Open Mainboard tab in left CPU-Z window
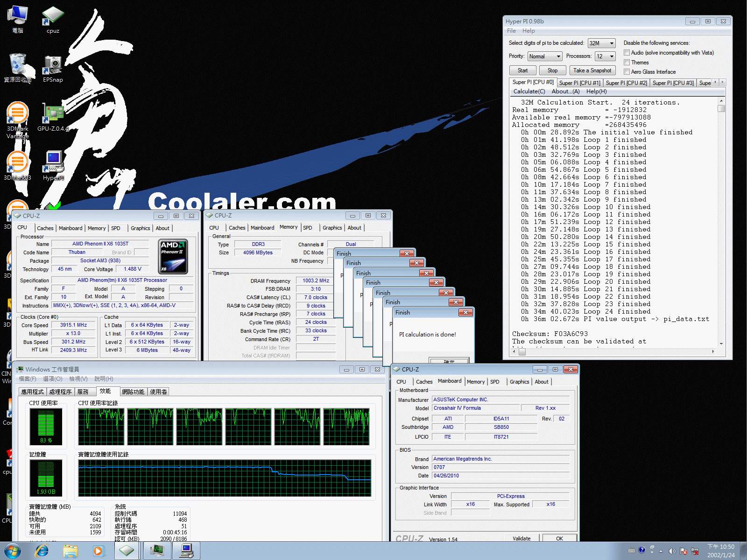 tap(70, 228)
